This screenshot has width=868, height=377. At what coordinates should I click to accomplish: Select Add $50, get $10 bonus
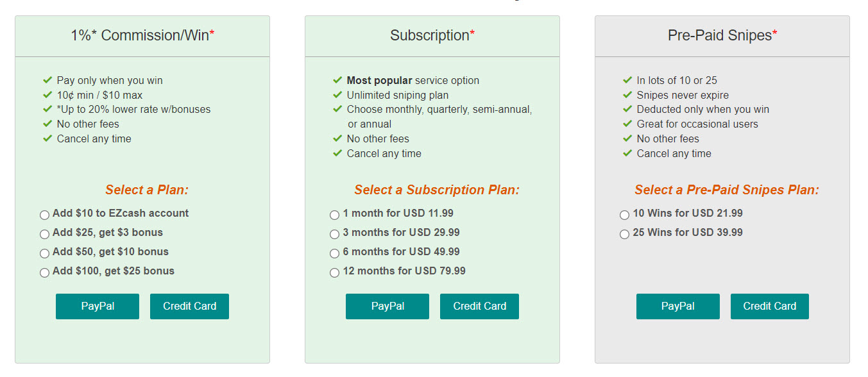click(44, 253)
